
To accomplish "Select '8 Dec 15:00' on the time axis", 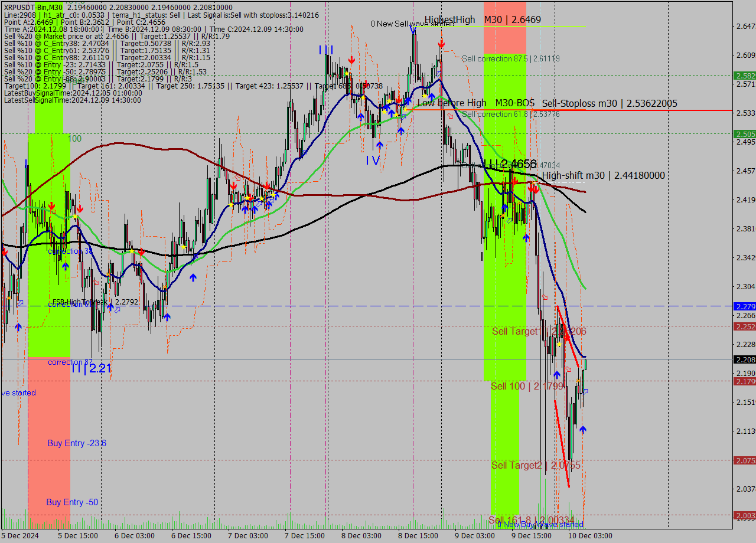I will point(418,535).
